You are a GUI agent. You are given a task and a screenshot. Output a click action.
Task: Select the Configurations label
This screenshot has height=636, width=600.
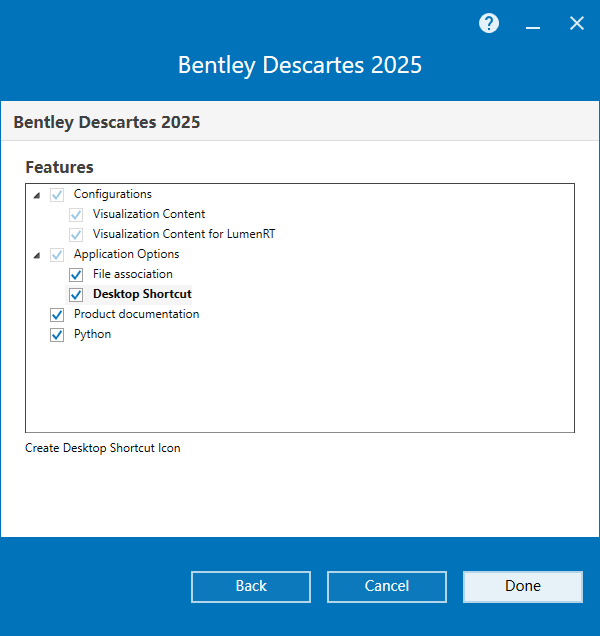click(112, 194)
